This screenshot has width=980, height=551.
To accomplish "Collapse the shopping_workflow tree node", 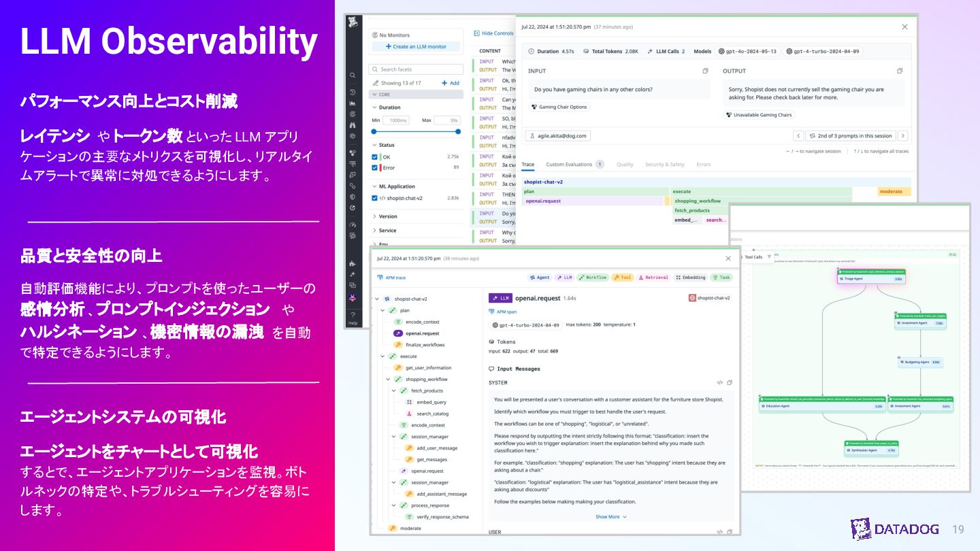I will pyautogui.click(x=388, y=380).
